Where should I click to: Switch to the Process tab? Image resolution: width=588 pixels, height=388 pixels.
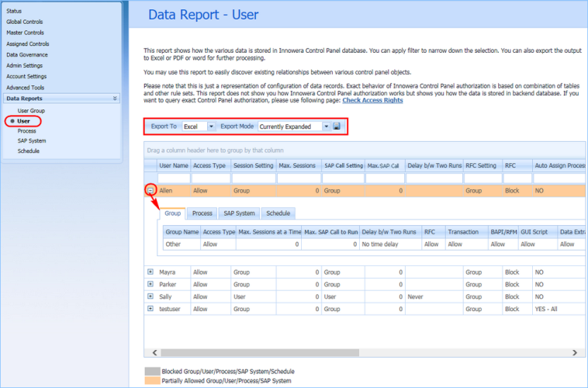coord(202,213)
